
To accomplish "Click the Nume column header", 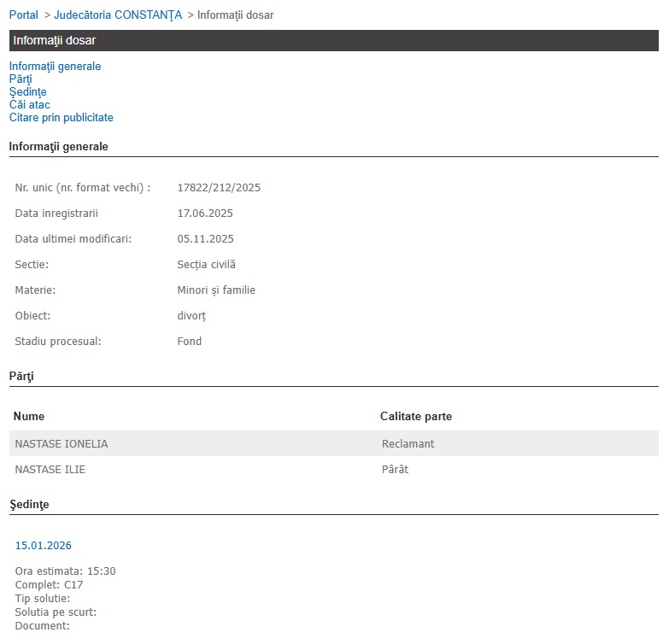I will point(30,417).
